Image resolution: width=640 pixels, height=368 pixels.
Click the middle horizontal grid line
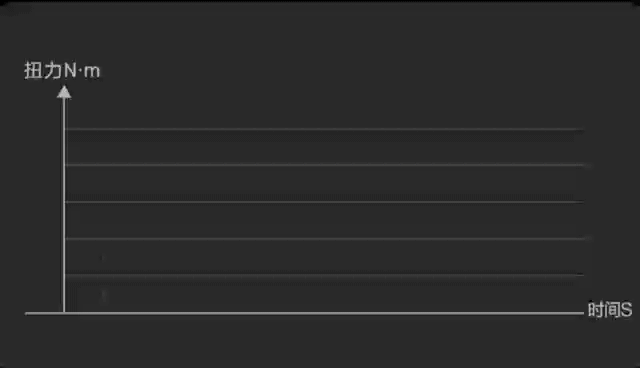(x=324, y=202)
